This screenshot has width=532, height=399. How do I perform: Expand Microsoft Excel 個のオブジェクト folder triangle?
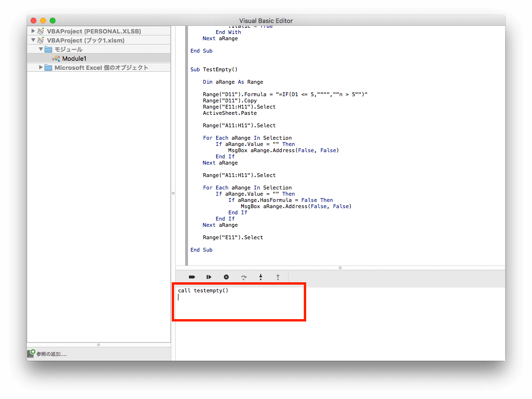(x=41, y=67)
